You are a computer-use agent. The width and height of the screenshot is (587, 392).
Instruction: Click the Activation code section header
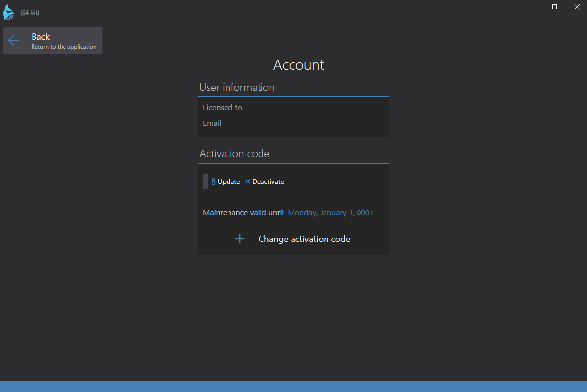234,153
